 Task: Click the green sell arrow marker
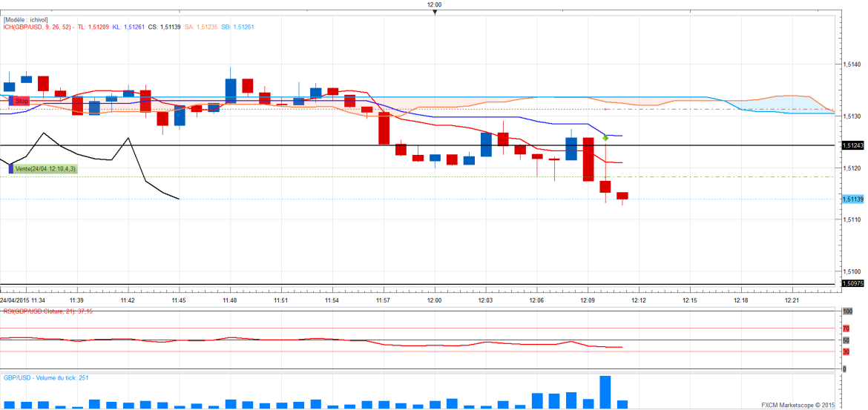tap(605, 138)
